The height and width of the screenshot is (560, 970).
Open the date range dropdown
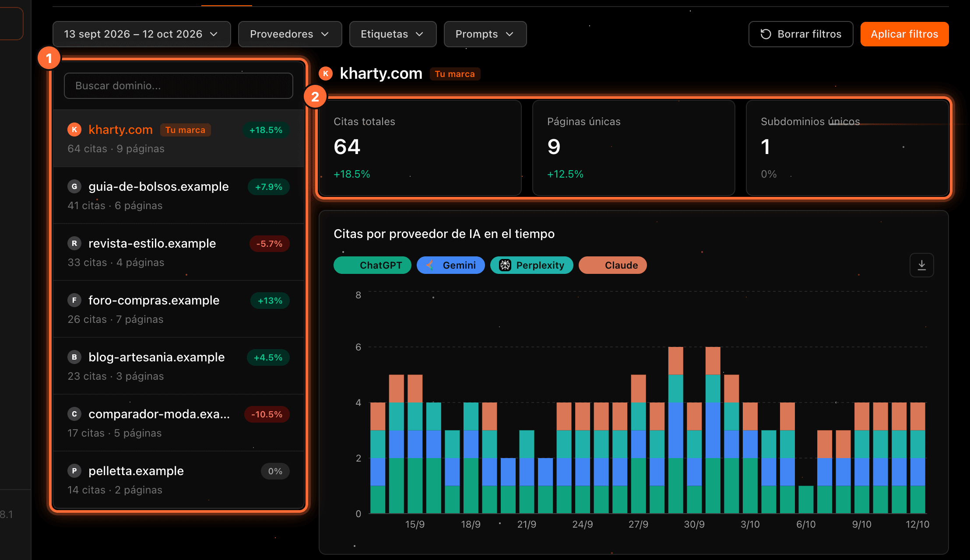142,34
